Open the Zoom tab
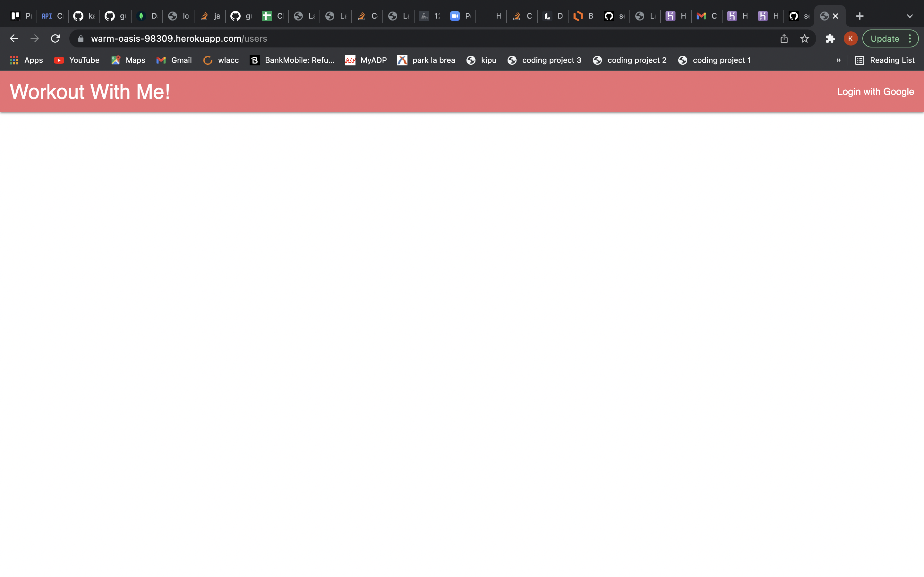 tap(459, 16)
